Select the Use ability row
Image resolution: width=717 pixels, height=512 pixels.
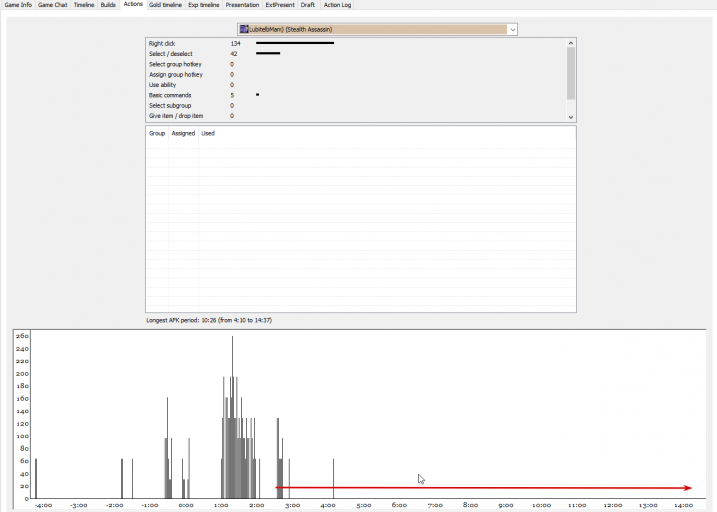357,85
